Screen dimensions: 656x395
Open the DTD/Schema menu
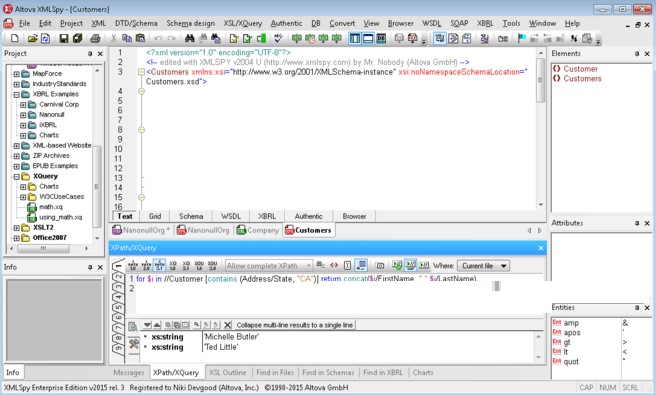[136, 23]
